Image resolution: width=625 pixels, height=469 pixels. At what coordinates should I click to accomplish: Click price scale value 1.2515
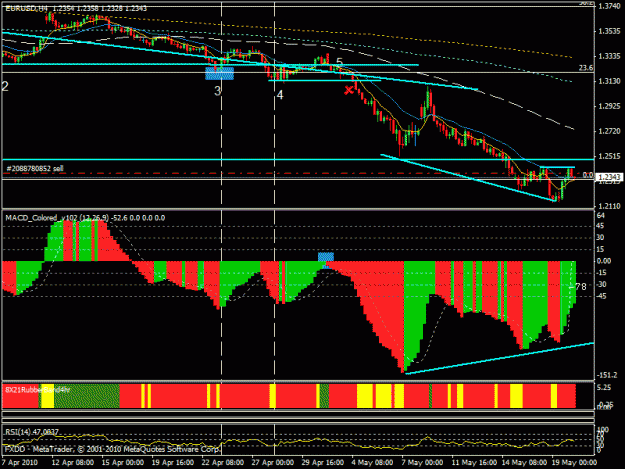[x=610, y=156]
